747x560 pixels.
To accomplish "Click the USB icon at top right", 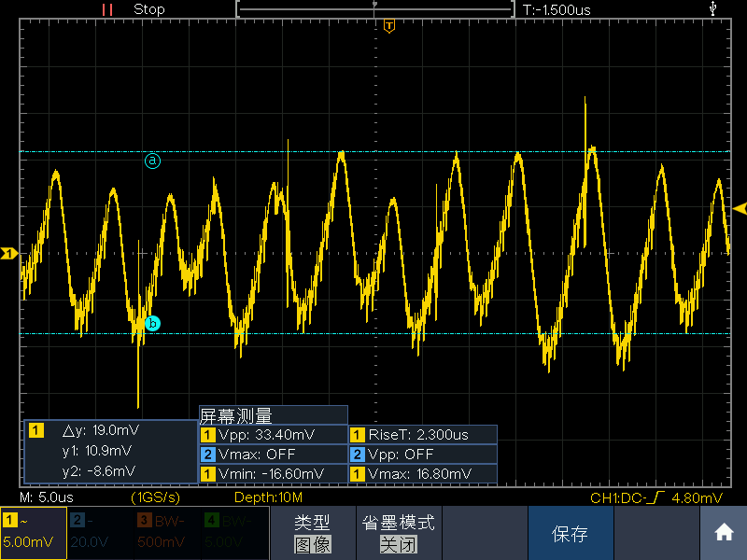I will tap(712, 8).
